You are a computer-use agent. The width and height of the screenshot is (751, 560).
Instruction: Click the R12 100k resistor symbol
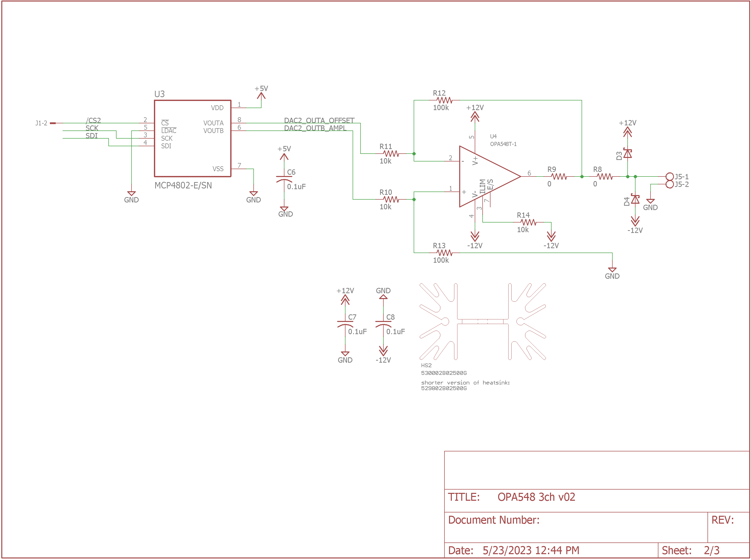pyautogui.click(x=444, y=100)
